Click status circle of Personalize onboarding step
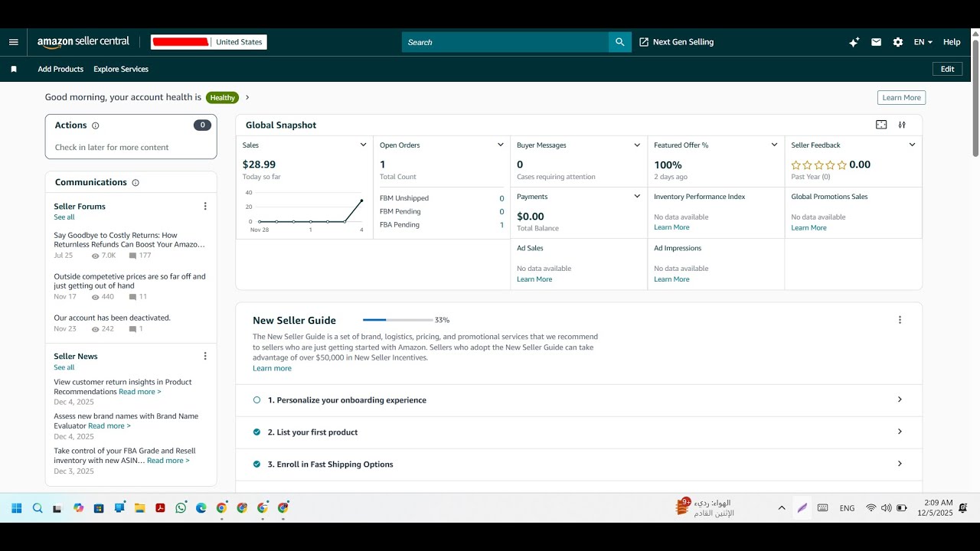Viewport: 980px width, 551px height. coord(257,400)
